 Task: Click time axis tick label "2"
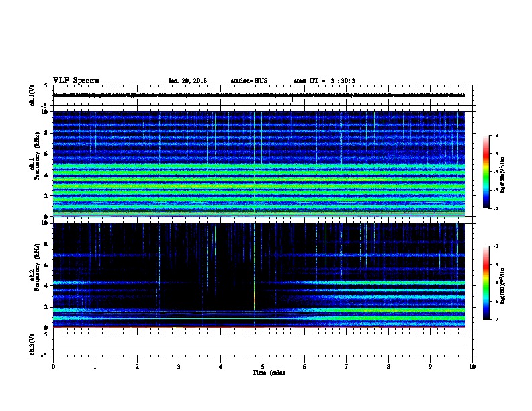coord(137,367)
